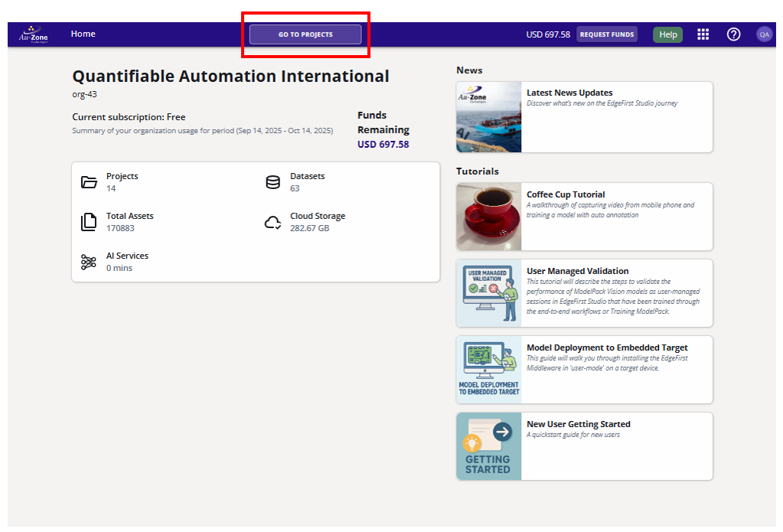This screenshot has height=532, width=783.
Task: Go to Home in navigation bar
Action: pos(83,34)
